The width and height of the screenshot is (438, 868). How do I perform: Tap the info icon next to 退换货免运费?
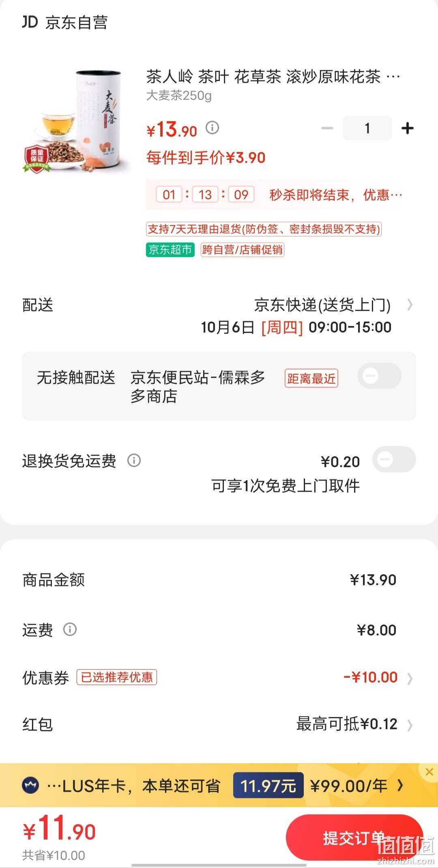pyautogui.click(x=134, y=460)
